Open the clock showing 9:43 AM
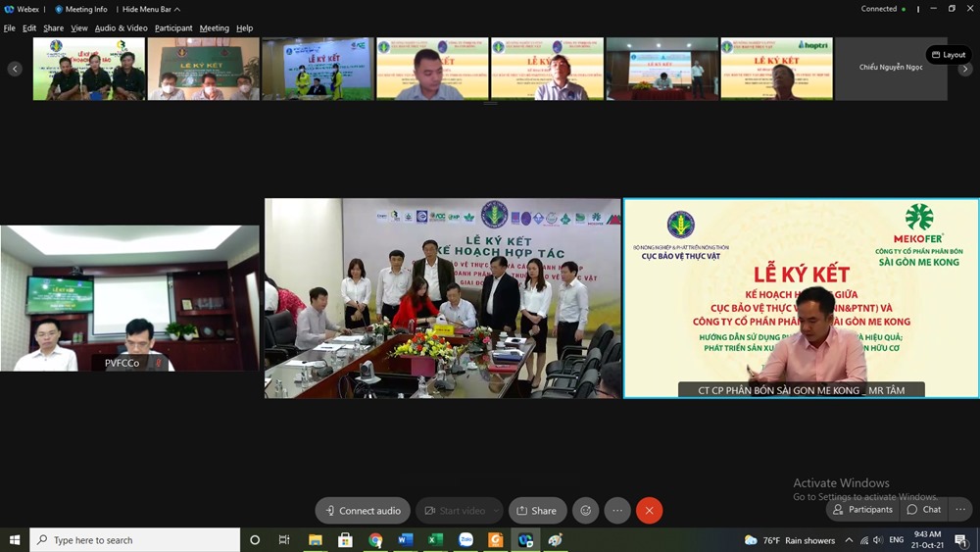 click(x=927, y=540)
